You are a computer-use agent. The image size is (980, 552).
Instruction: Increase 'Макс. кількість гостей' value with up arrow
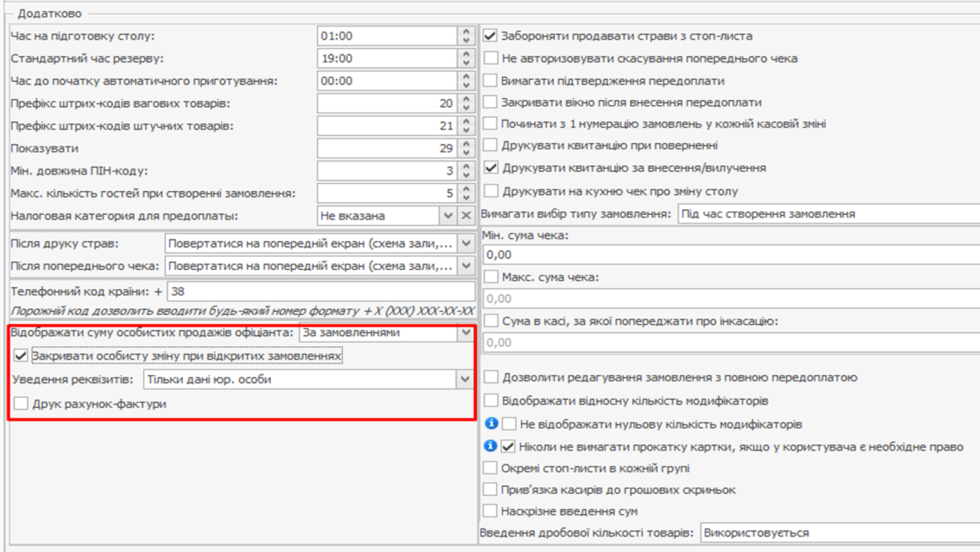pos(466,189)
